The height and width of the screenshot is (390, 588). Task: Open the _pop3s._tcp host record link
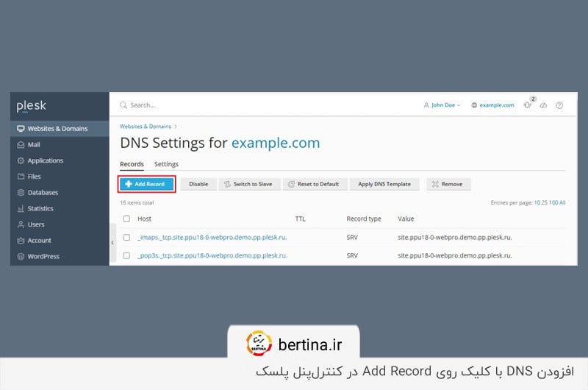coord(212,255)
